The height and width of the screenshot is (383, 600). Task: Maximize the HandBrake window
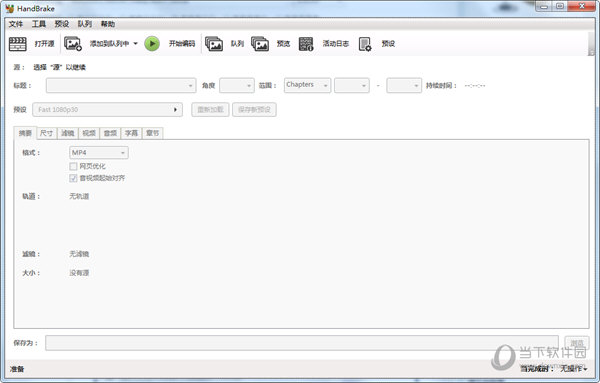point(559,6)
